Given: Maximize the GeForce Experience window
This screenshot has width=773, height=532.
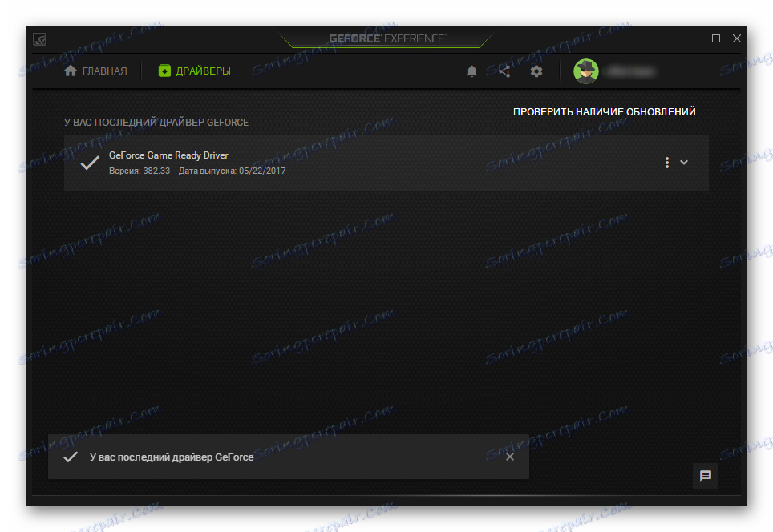Looking at the screenshot, I should pos(716,38).
